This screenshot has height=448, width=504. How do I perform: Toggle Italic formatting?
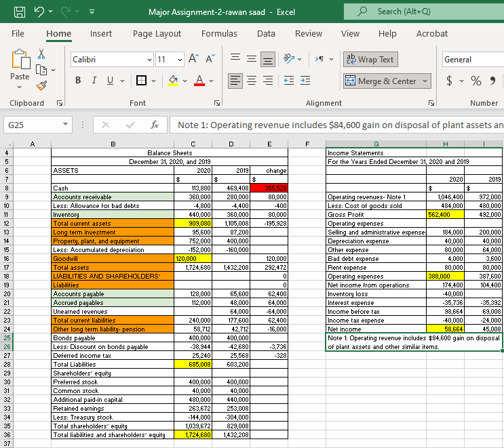(94, 80)
